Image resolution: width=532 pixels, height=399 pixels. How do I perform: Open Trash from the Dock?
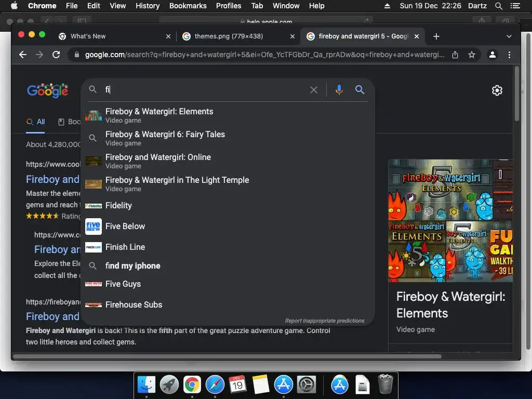tap(385, 385)
